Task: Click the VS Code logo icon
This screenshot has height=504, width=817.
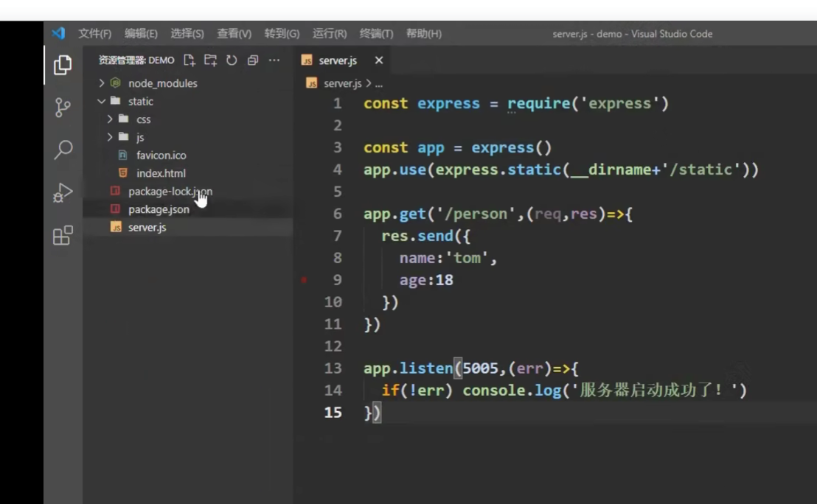Action: click(x=58, y=33)
